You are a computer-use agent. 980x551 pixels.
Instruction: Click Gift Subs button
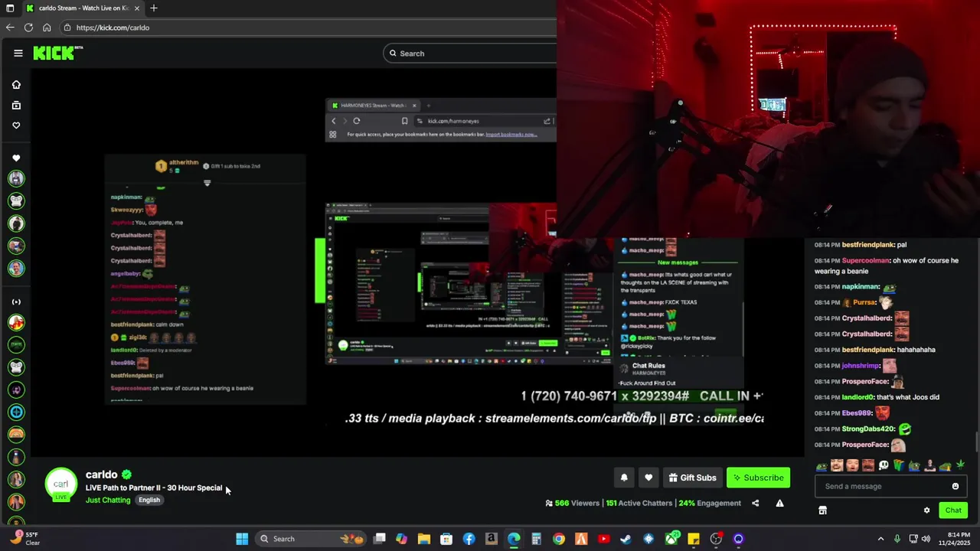click(692, 478)
